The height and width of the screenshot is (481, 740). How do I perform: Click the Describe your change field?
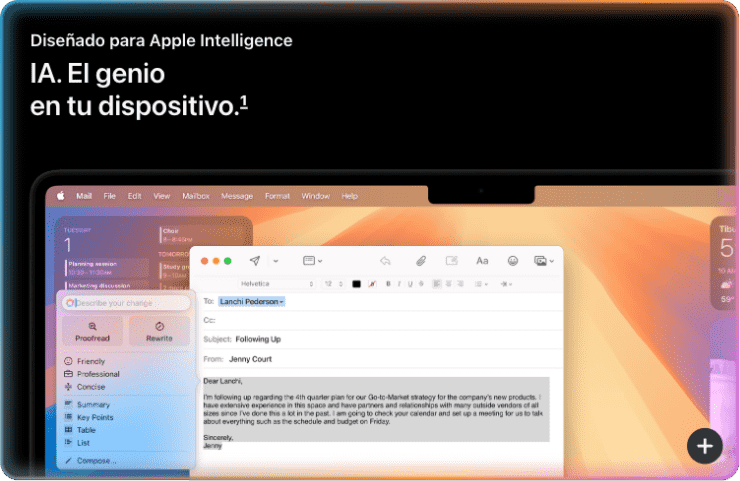click(125, 303)
